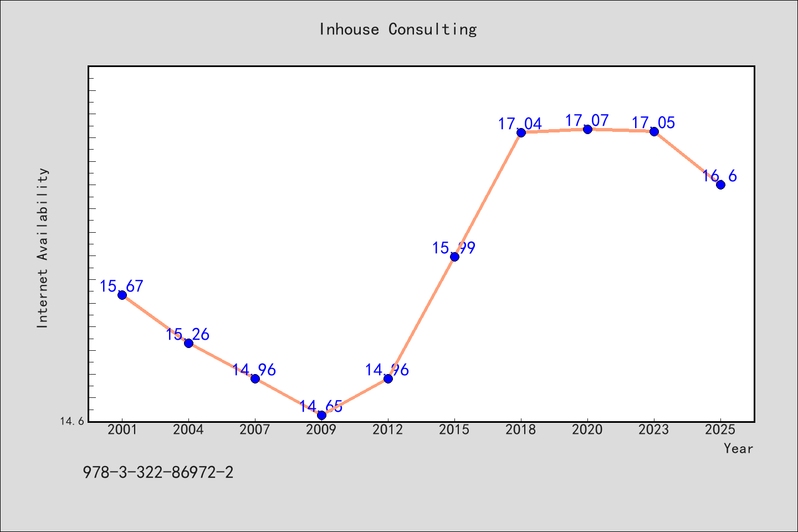The width and height of the screenshot is (798, 532).
Task: Click the chart title Inhouse Consulting
Action: pyautogui.click(x=398, y=29)
